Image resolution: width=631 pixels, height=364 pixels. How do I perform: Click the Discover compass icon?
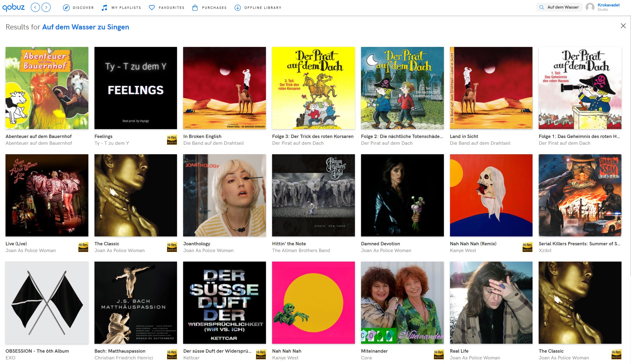(x=66, y=8)
